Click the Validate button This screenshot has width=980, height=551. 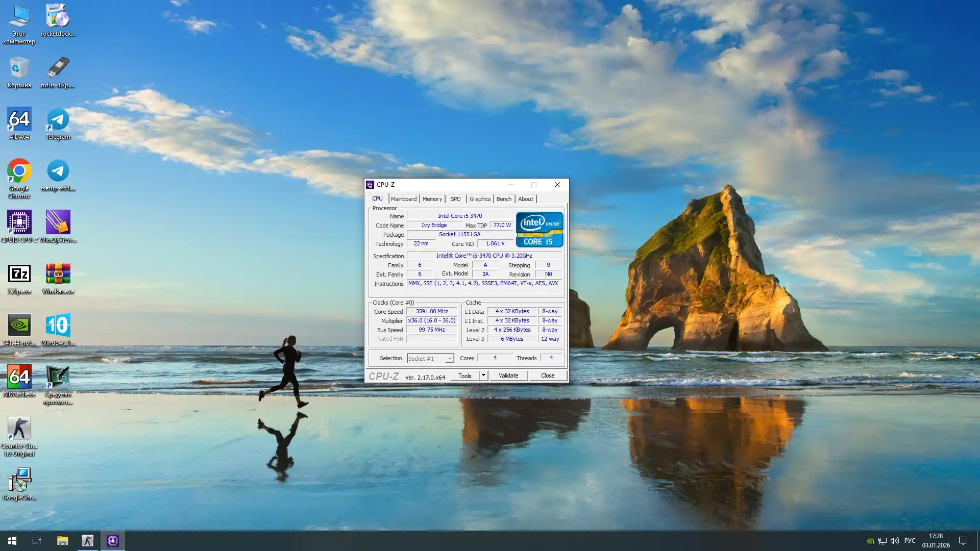(508, 375)
